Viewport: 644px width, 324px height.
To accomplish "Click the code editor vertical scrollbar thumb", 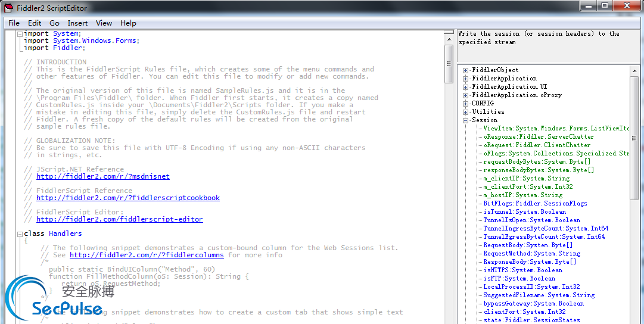I will point(449,63).
